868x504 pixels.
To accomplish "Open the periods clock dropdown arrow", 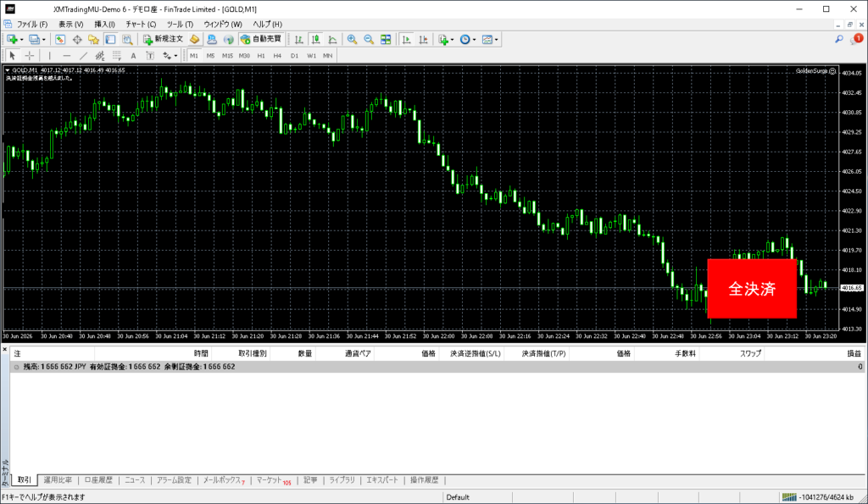I will point(475,40).
